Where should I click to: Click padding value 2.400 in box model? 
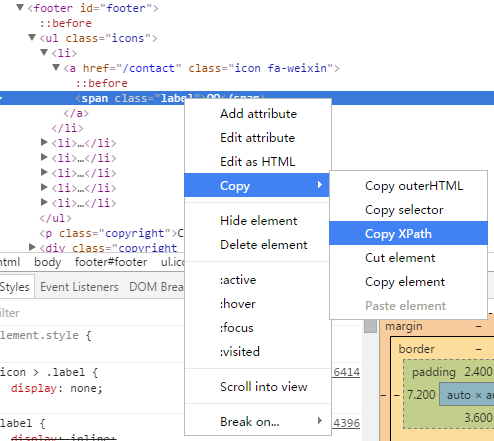pyautogui.click(x=478, y=372)
